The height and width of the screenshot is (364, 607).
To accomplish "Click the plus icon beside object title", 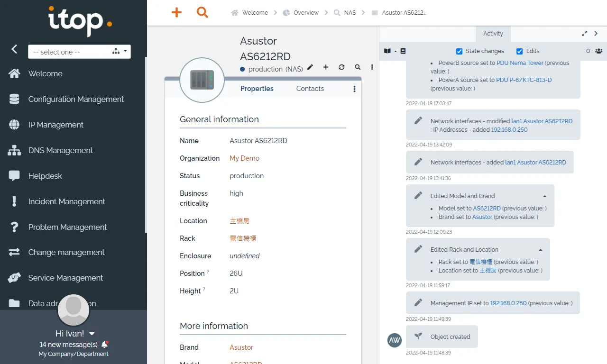I will (x=326, y=67).
